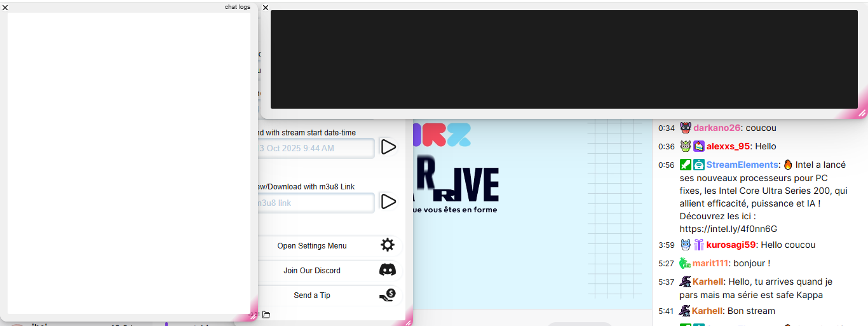Focus the stream start date-time input field

(315, 148)
